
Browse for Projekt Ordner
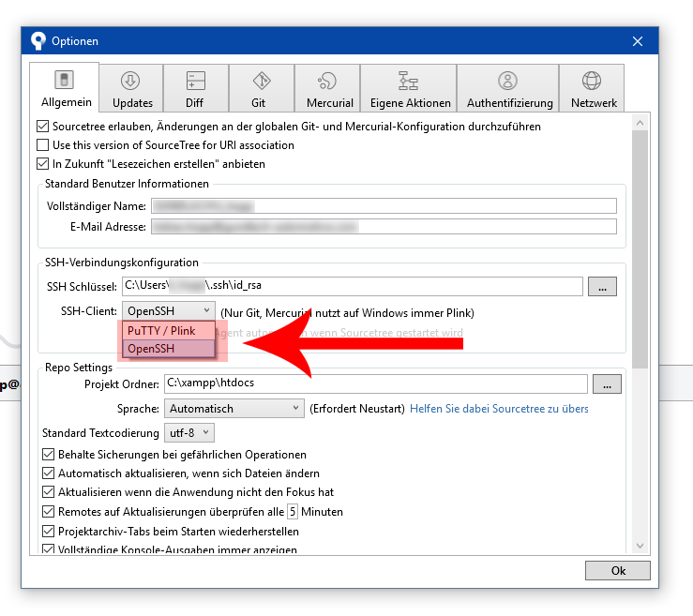pyautogui.click(x=607, y=384)
